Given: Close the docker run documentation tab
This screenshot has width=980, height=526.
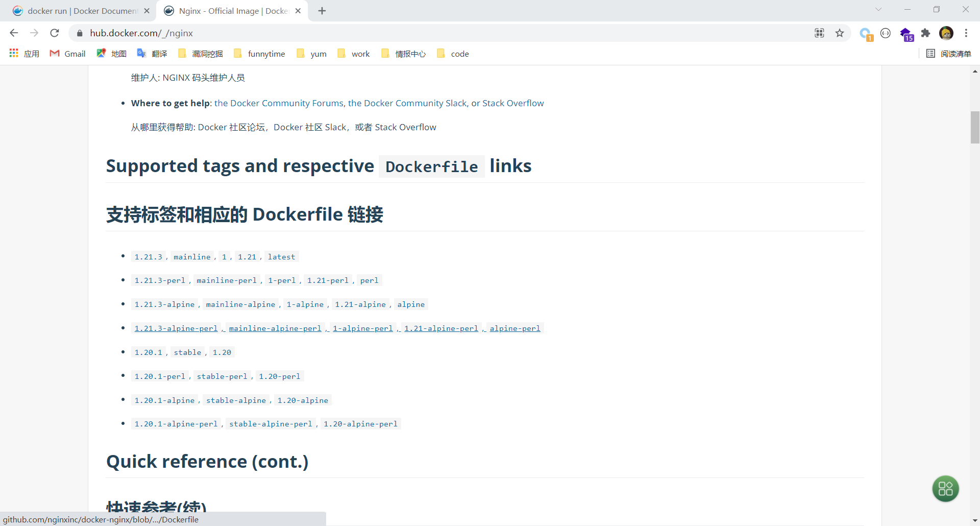Looking at the screenshot, I should pyautogui.click(x=147, y=11).
